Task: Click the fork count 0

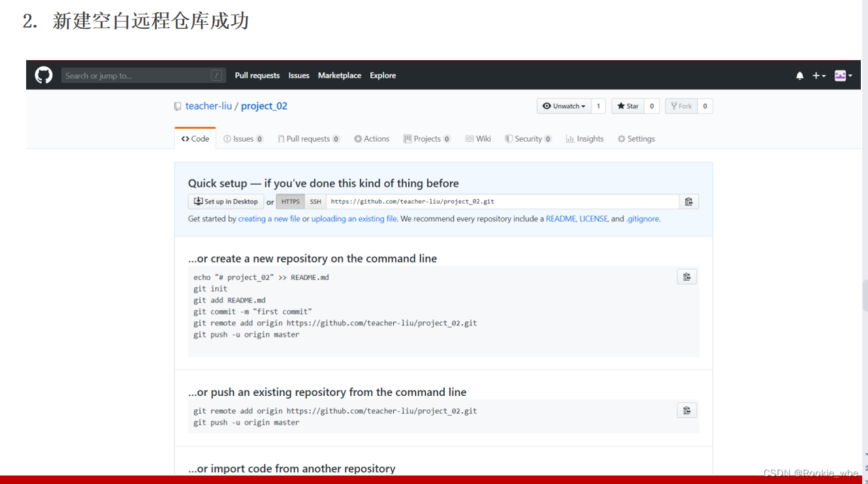Action: [705, 106]
